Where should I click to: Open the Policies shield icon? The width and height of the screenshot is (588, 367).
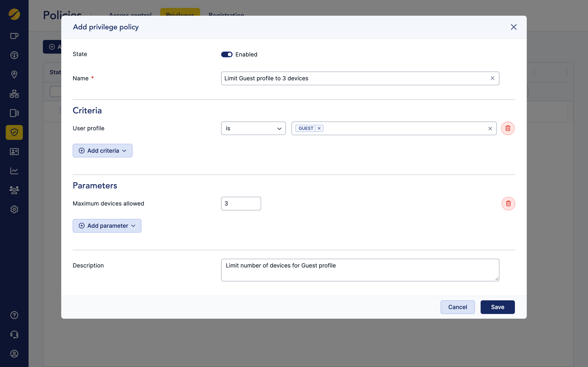tap(14, 132)
